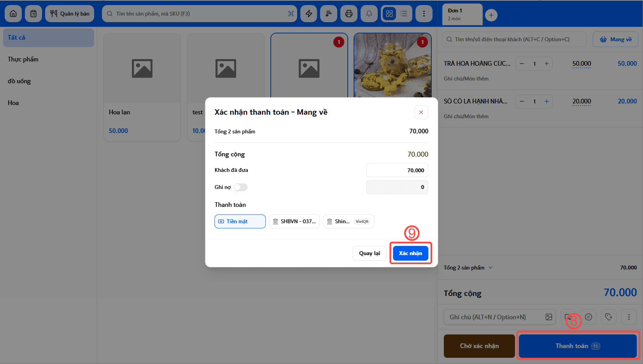This screenshot has height=364, width=643.
Task: Click the product search field
Action: [200, 14]
